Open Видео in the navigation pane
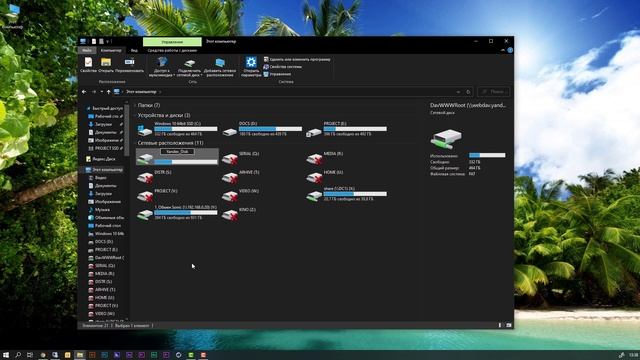 point(98,178)
